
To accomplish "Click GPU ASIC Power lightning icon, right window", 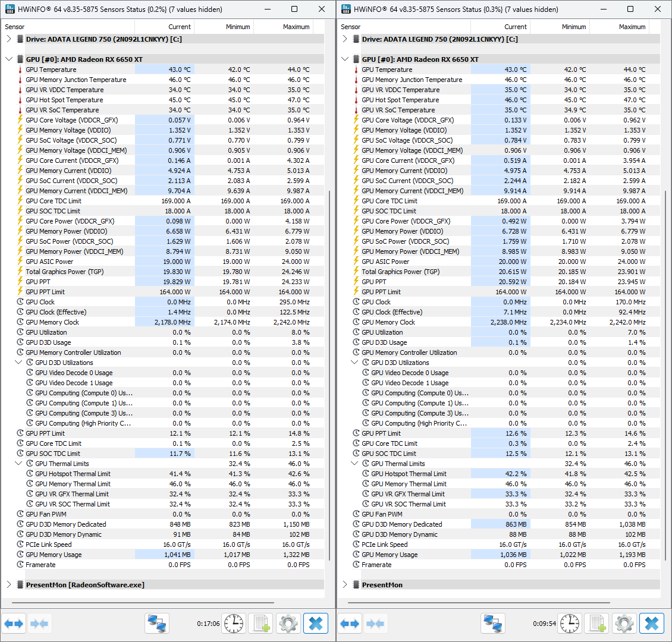I will [356, 261].
